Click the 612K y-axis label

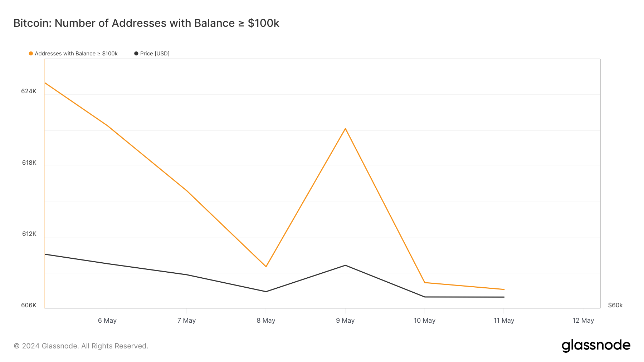point(29,234)
